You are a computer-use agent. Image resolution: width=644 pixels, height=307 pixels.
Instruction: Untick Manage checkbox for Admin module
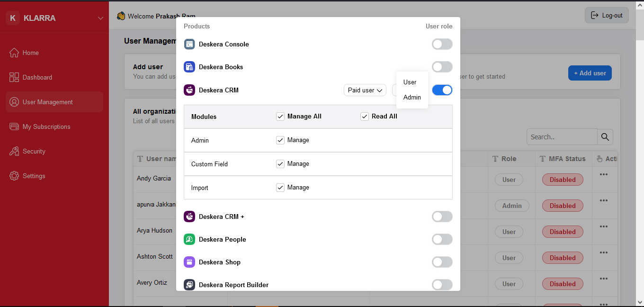[x=280, y=140]
